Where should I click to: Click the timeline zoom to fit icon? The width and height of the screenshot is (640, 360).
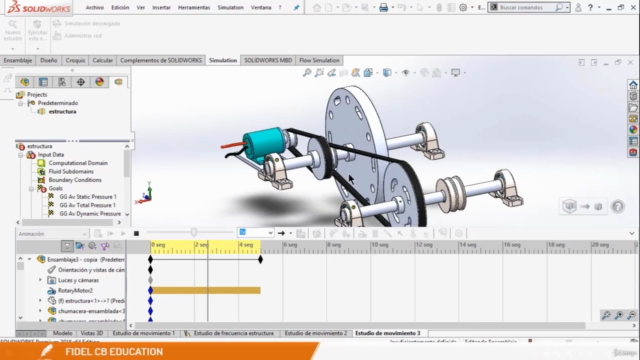(606, 315)
